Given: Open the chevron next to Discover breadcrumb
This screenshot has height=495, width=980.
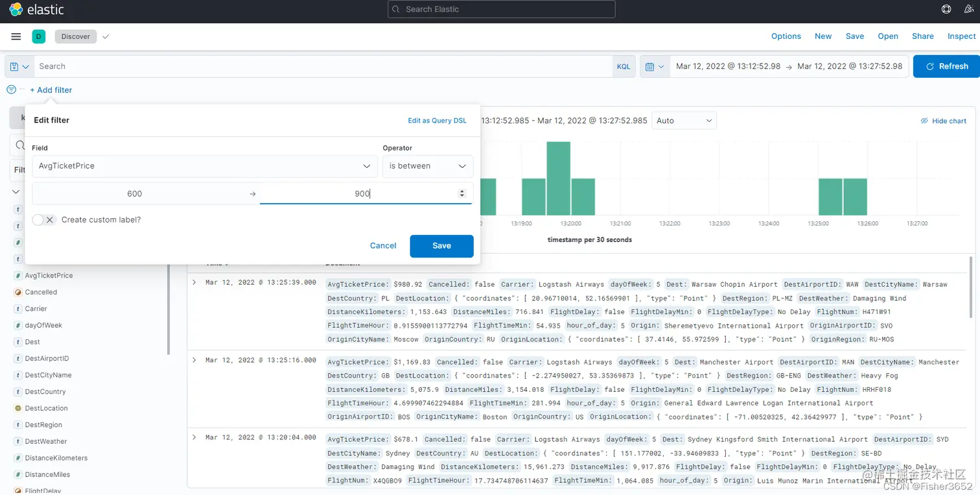Looking at the screenshot, I should (106, 36).
